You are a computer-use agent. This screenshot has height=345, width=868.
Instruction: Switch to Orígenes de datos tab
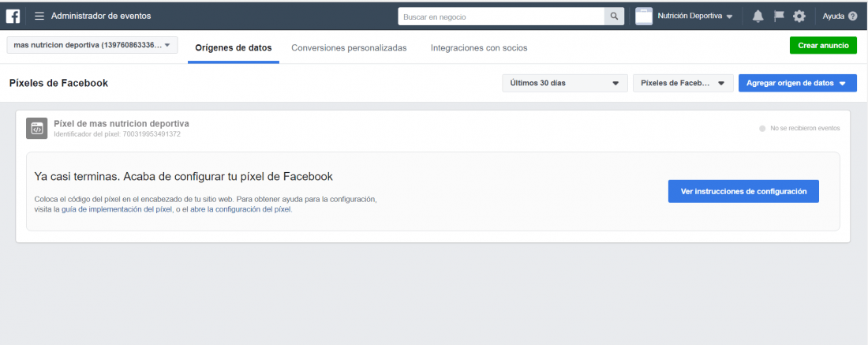click(x=234, y=48)
